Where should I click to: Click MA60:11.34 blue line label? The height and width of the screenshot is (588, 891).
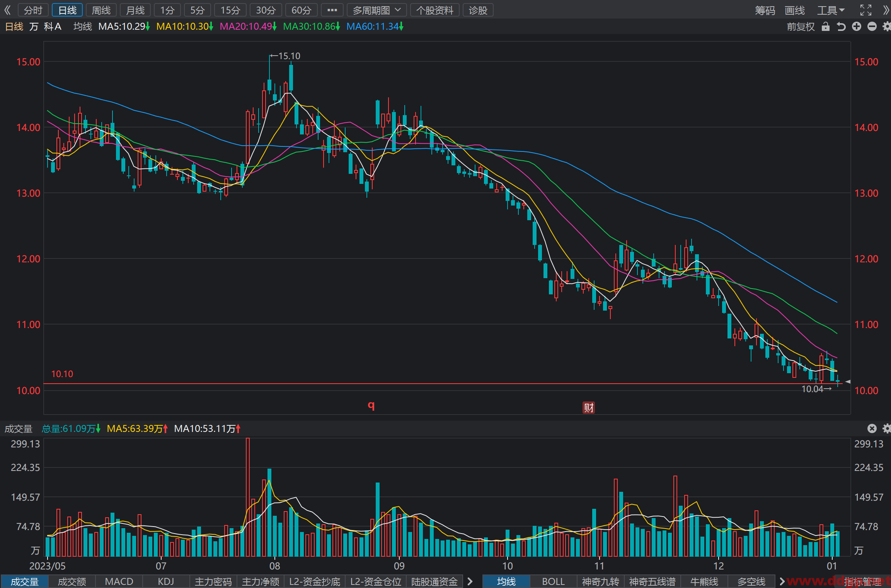point(375,27)
